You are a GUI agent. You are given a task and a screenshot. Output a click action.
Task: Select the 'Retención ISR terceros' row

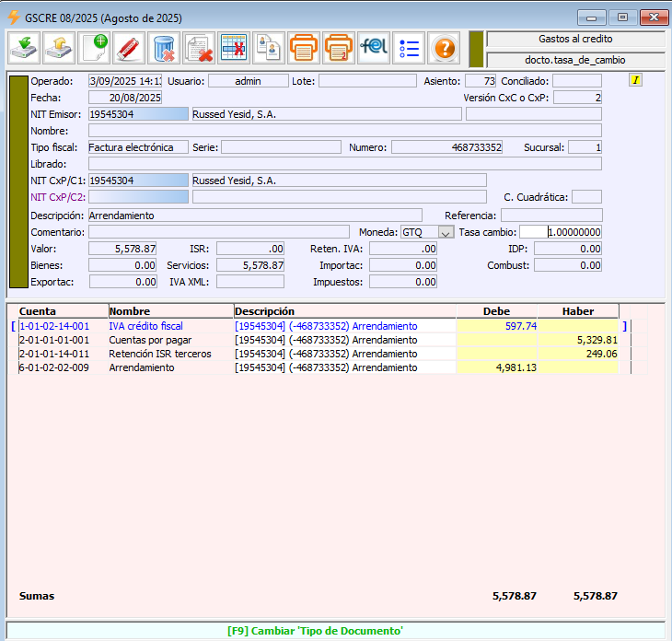coord(160,354)
